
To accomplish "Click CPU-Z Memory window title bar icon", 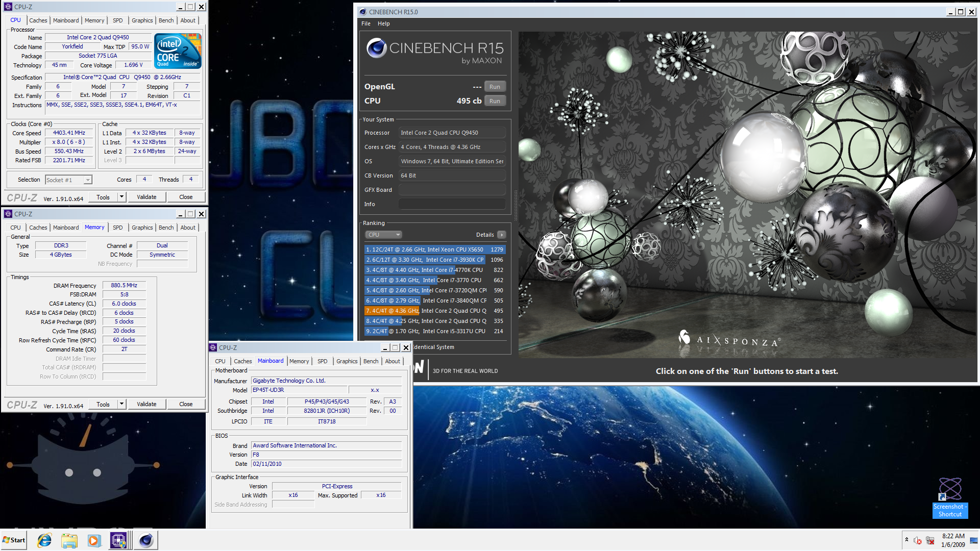I will point(8,214).
